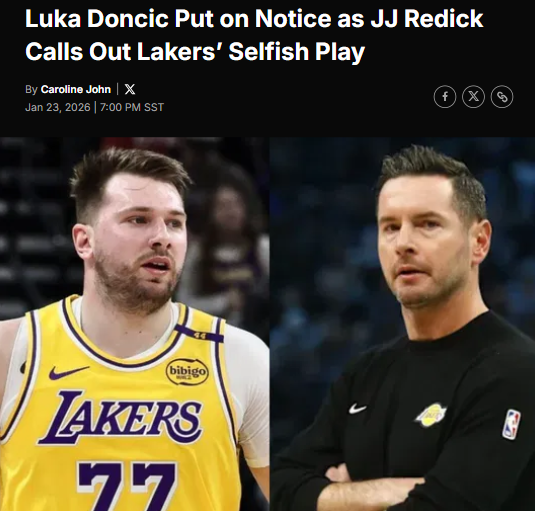Viewport: 535px width, 511px height.
Task: Click the bibigo sponsor patch on the jersey
Action: (187, 371)
